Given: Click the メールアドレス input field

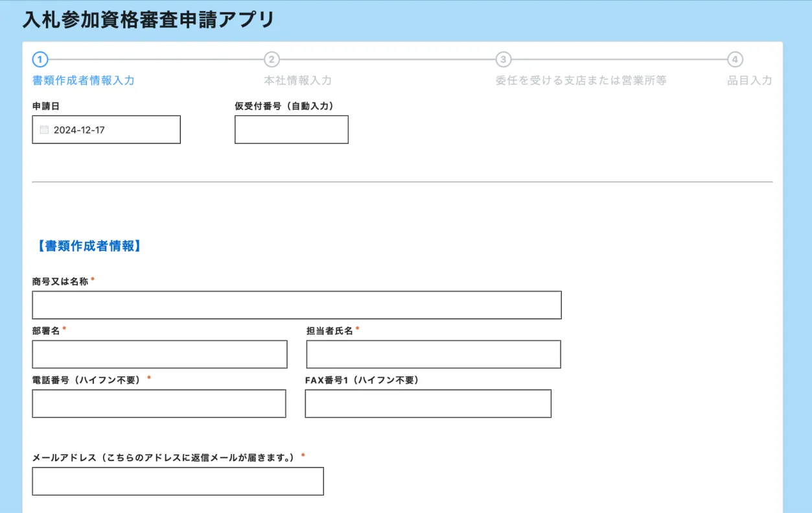Looking at the screenshot, I should pos(178,481).
